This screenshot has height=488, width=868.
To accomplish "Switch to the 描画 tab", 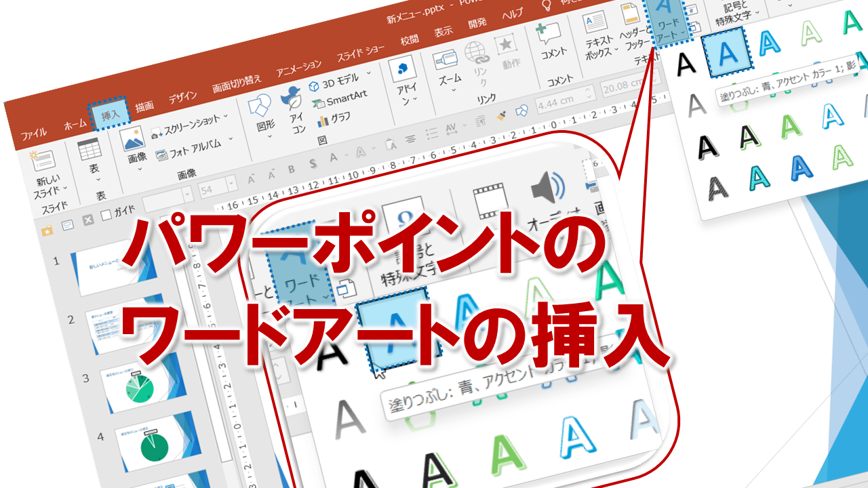I will tap(144, 106).
